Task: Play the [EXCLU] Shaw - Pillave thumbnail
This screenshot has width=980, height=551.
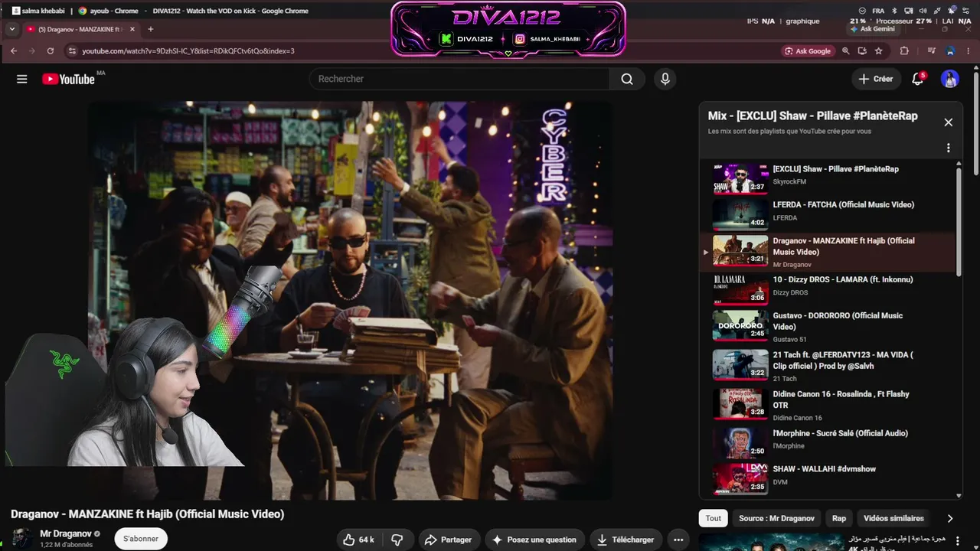Action: point(740,178)
